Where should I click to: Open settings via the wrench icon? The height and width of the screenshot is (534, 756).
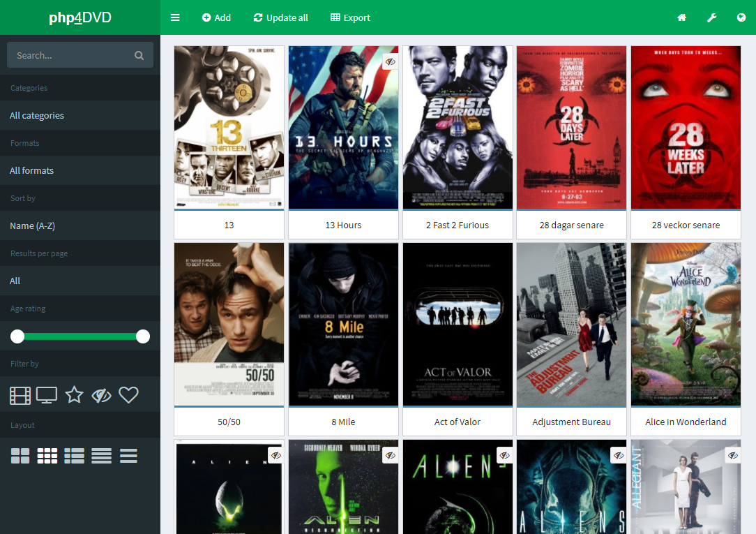711,17
